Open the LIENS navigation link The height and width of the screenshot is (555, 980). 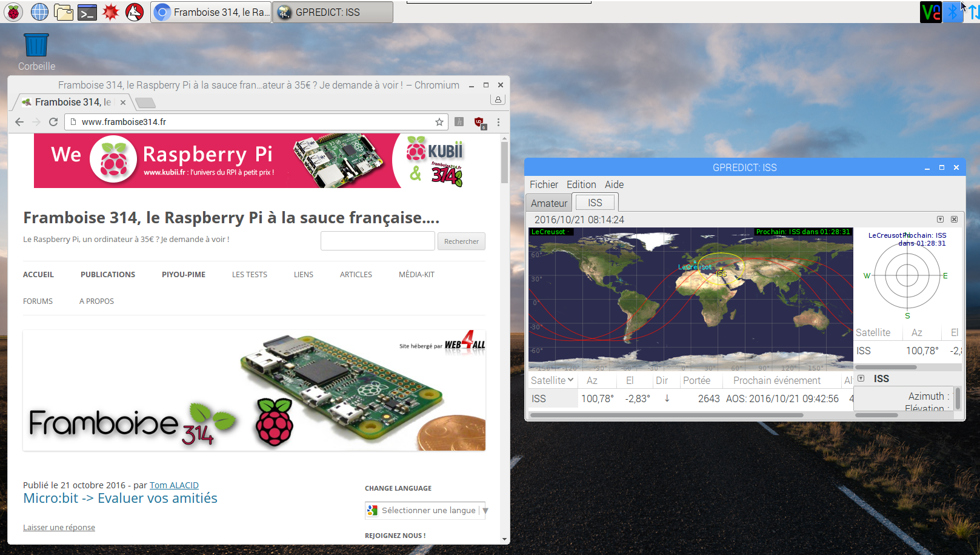pyautogui.click(x=304, y=275)
